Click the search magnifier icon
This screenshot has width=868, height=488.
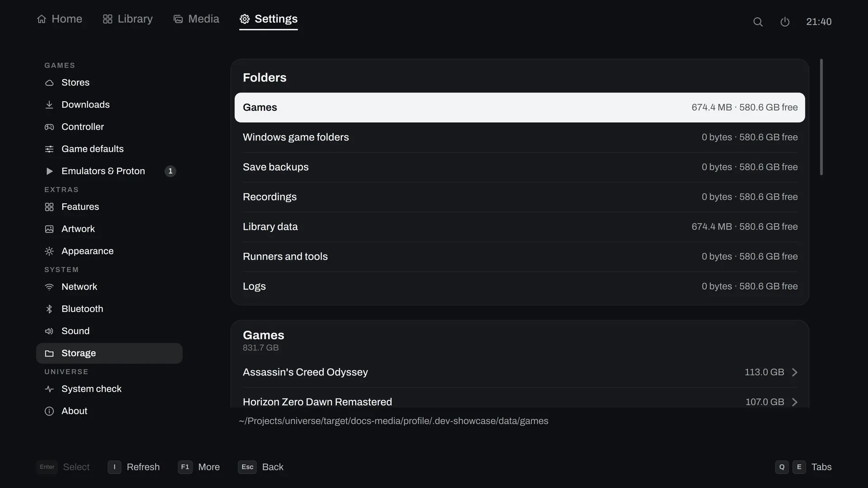pos(758,22)
